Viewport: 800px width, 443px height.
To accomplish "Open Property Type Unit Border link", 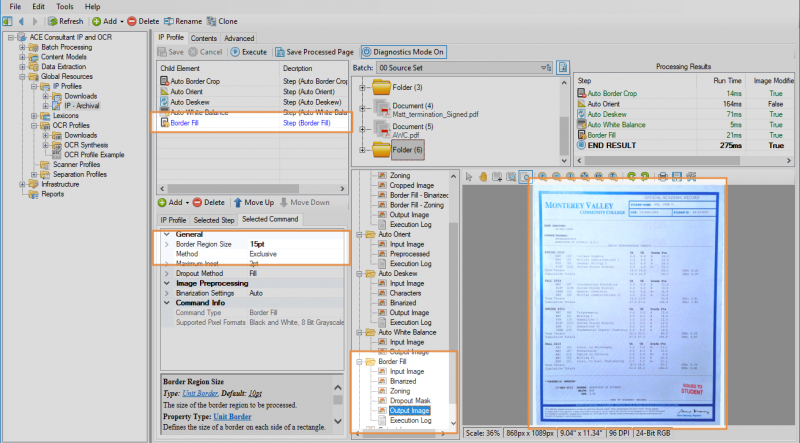I will pyautogui.click(x=232, y=416).
